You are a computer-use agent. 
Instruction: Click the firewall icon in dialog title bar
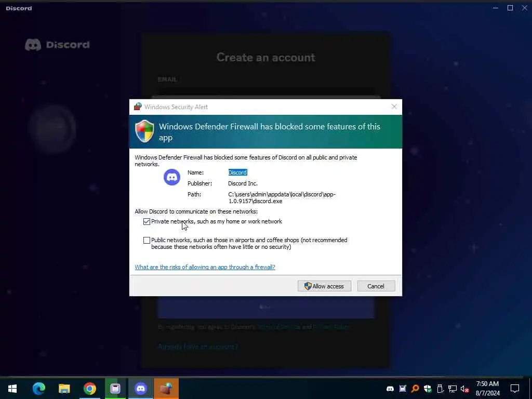click(137, 107)
